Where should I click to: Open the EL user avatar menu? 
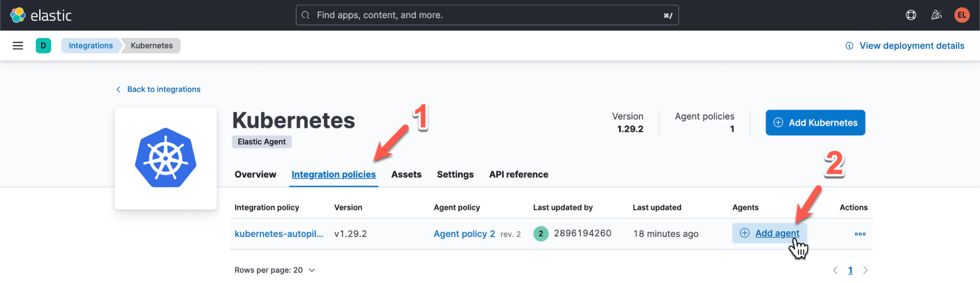pyautogui.click(x=962, y=15)
